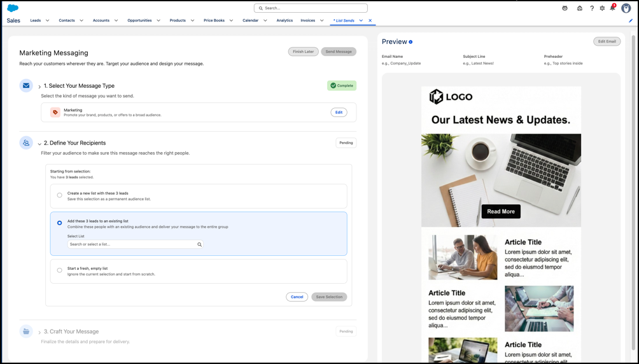The width and height of the screenshot is (639, 364).
Task: Go to the Products tab
Action: tap(178, 20)
